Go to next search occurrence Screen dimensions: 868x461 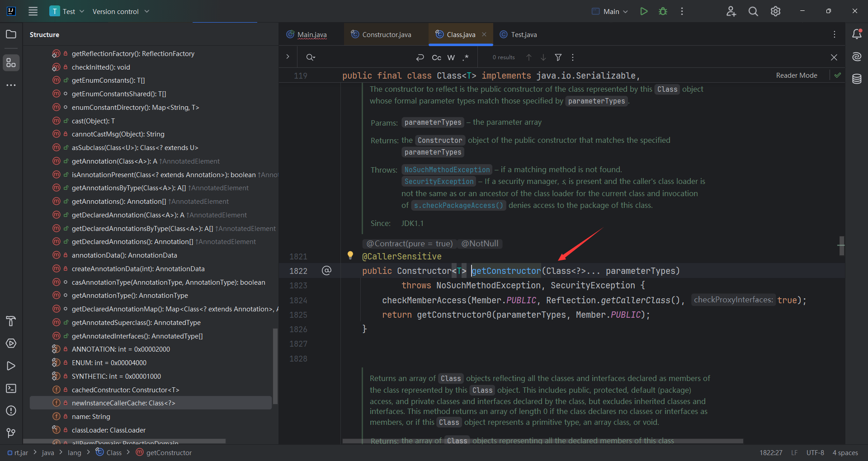tap(543, 57)
